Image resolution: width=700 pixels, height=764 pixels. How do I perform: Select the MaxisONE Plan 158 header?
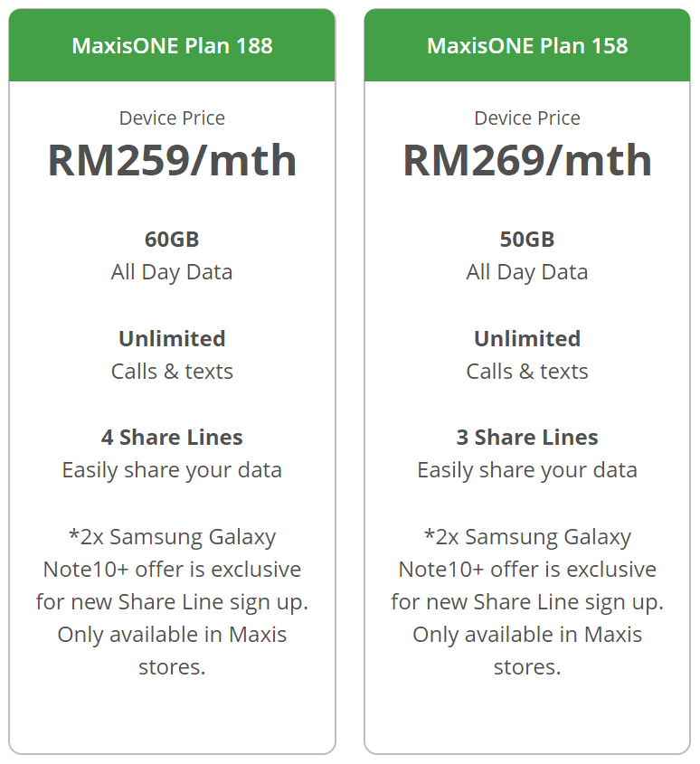(527, 46)
